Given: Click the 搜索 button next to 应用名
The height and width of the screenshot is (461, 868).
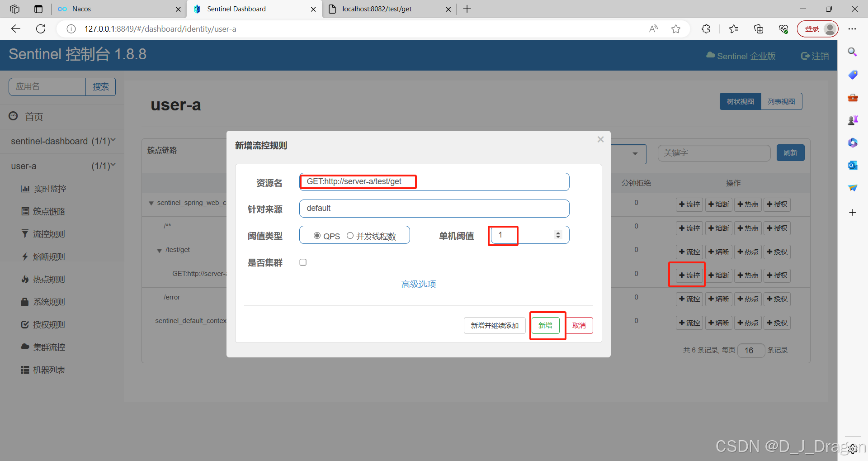Looking at the screenshot, I should coord(101,86).
